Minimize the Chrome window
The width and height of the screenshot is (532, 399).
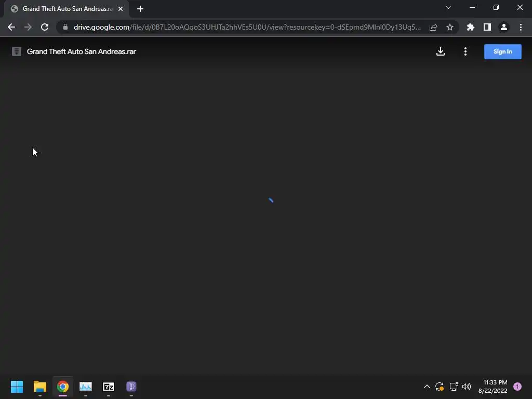tap(472, 7)
